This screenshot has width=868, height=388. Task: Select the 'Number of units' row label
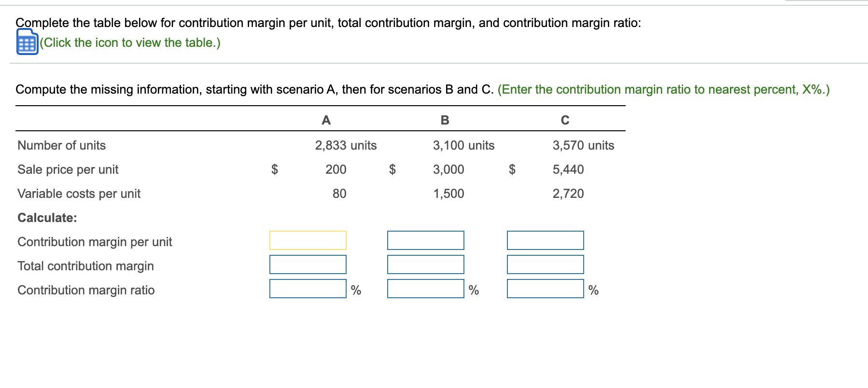(61, 145)
